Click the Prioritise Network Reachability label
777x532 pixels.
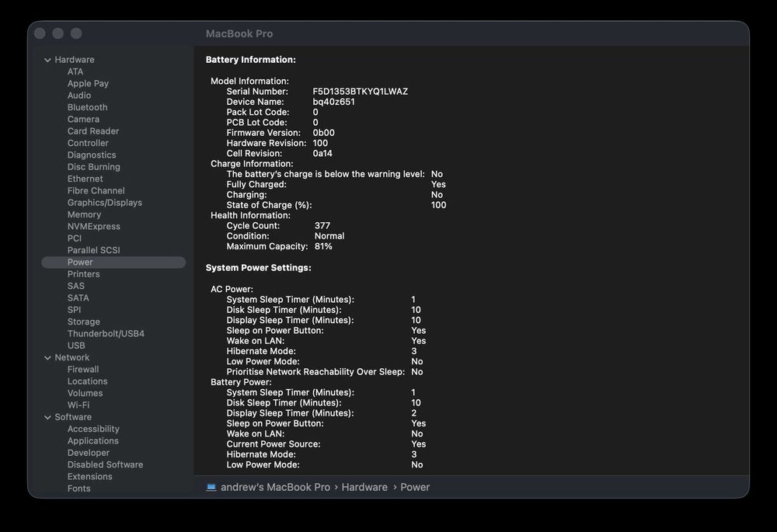(x=315, y=371)
